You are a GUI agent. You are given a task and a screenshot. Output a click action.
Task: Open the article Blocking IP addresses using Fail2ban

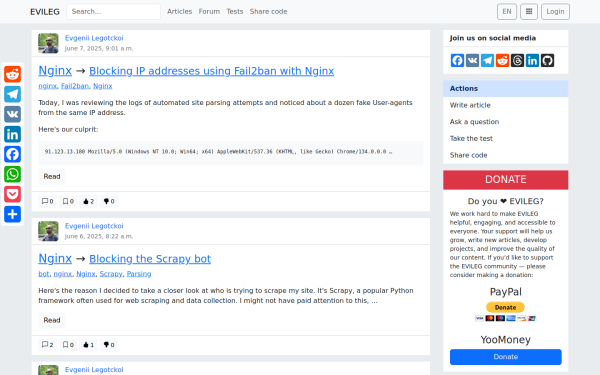coord(212,71)
